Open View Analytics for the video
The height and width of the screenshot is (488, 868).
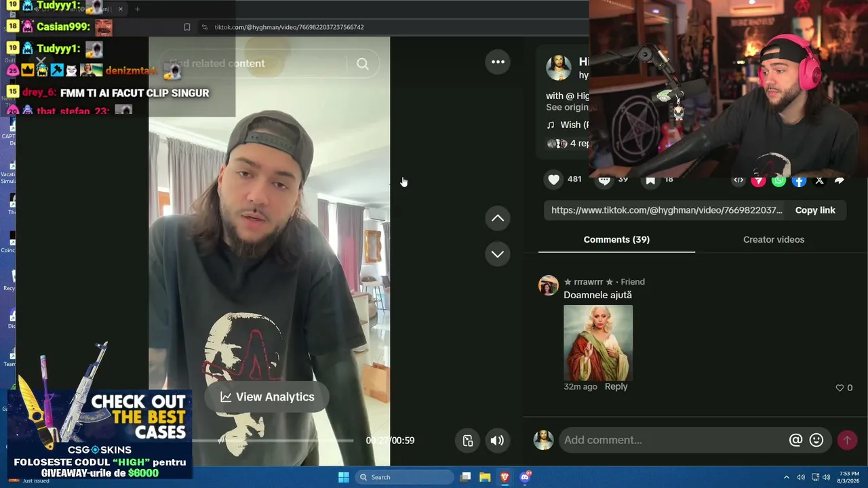point(267,397)
